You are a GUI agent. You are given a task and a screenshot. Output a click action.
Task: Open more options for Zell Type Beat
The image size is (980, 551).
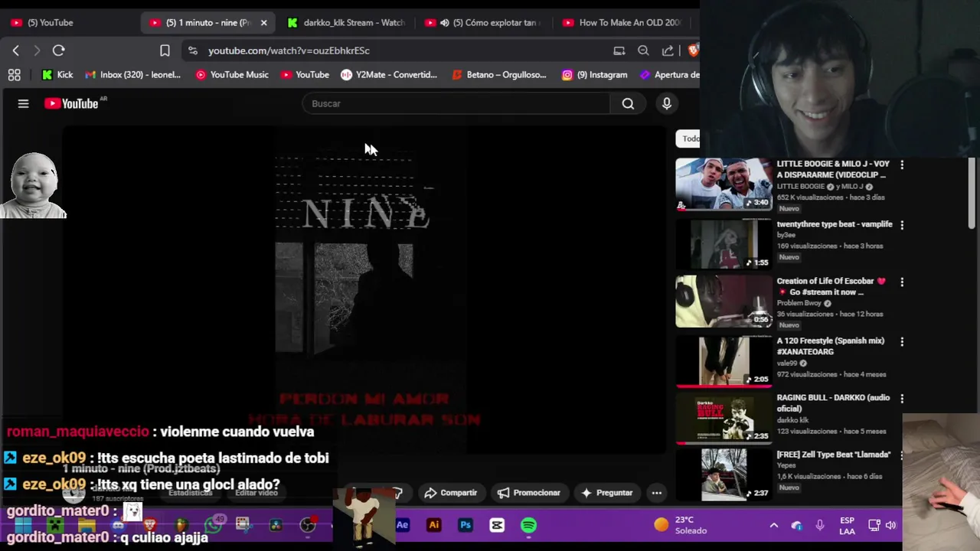(x=902, y=455)
